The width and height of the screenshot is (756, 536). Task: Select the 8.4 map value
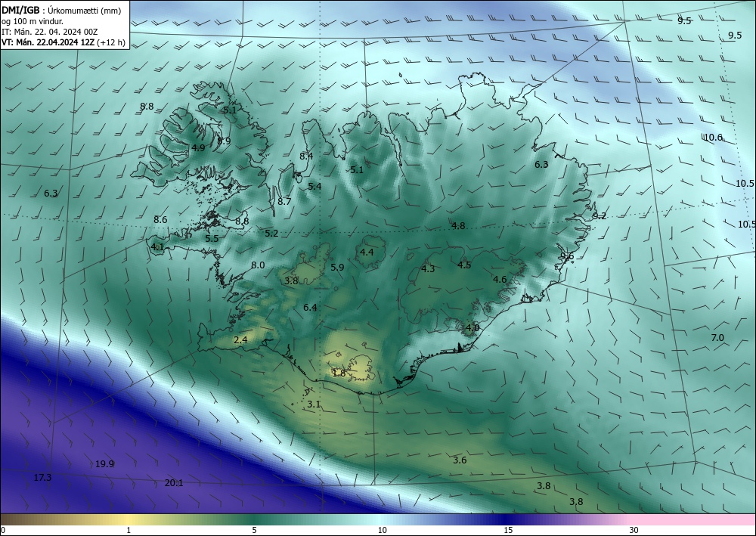point(306,156)
